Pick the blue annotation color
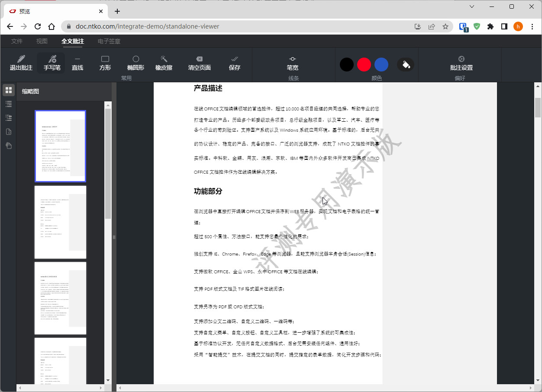Viewport: 542px width, 392px height. pyautogui.click(x=381, y=65)
